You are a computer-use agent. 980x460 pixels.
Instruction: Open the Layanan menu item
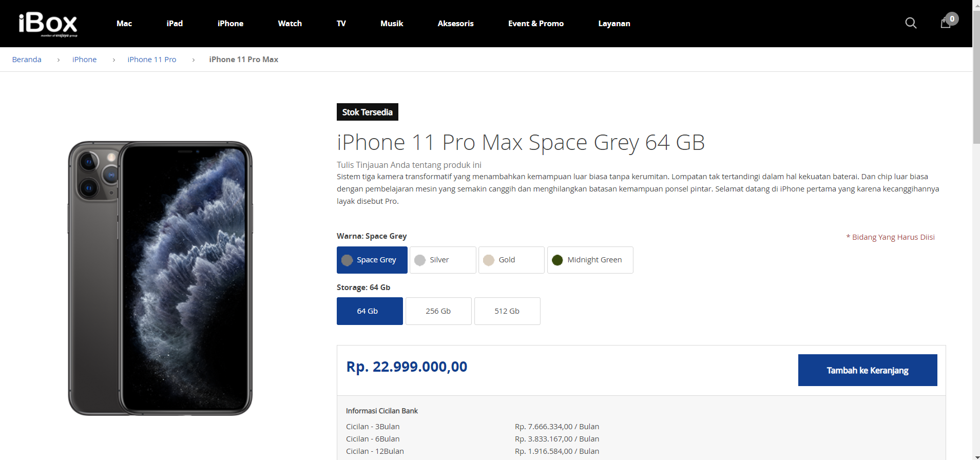(x=614, y=24)
